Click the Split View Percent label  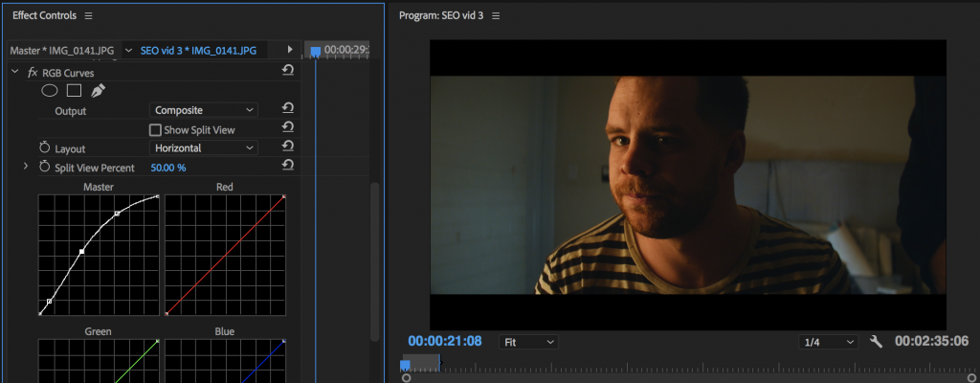[95, 168]
